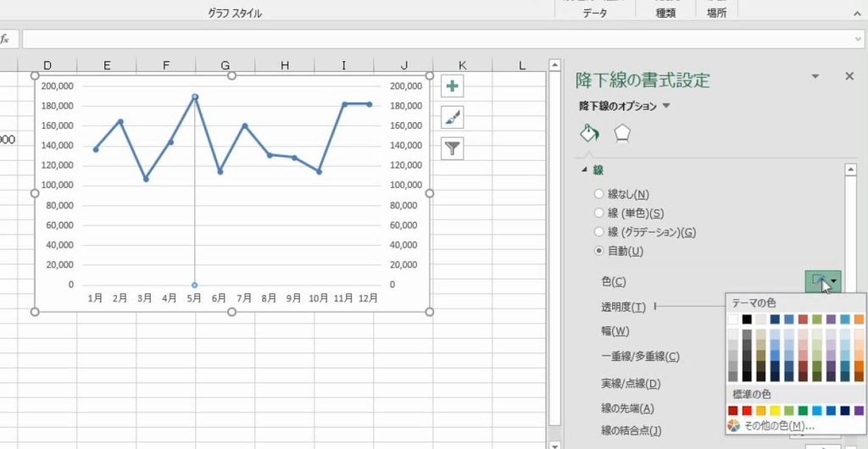Click the transparency slider track
Screen dimensions: 868x449
click(690, 306)
